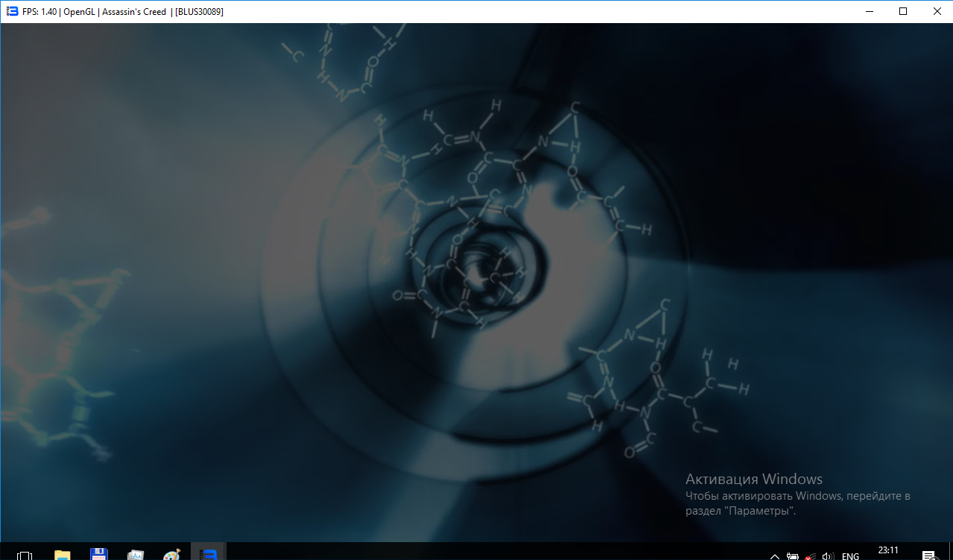Open Task View from the taskbar
This screenshot has height=560, width=953.
(x=25, y=554)
